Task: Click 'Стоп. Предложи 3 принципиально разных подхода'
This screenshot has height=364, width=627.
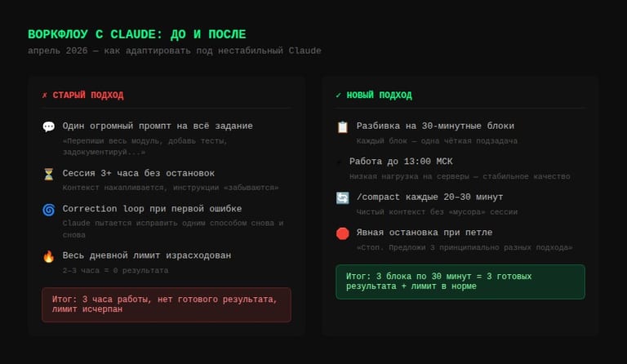Action: click(465, 247)
